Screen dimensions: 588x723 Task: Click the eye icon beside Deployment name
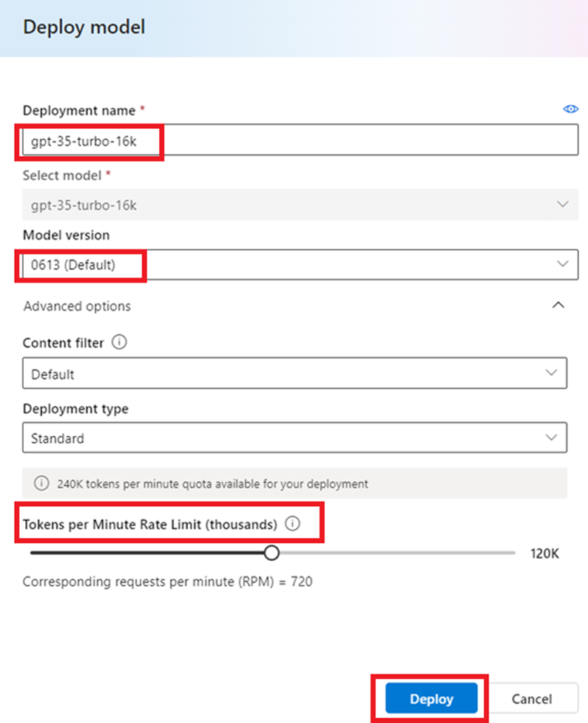[x=570, y=109]
